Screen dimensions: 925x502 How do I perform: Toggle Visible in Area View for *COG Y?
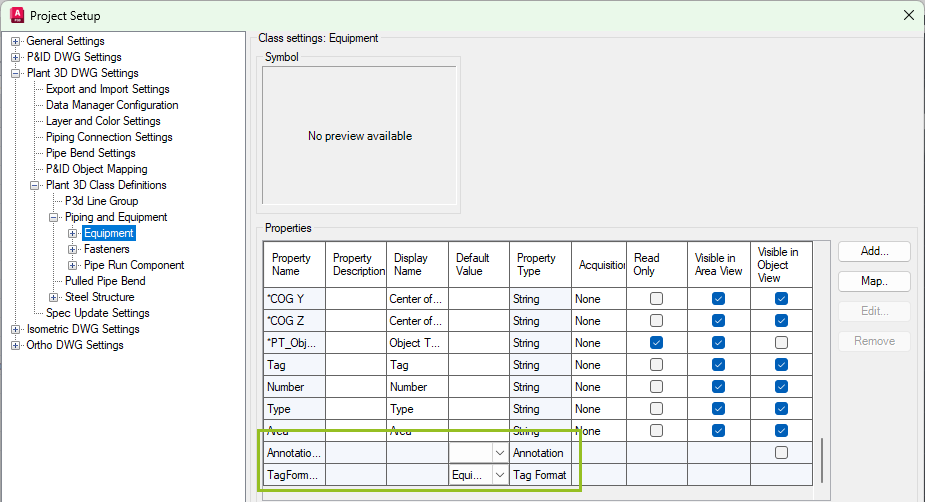point(718,298)
